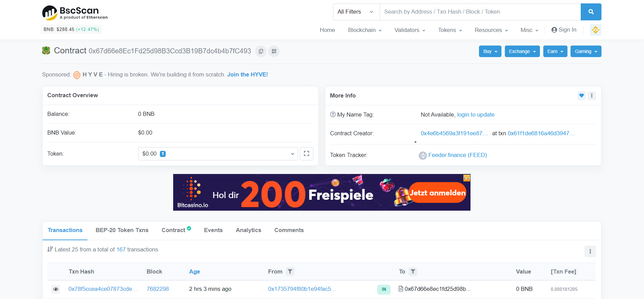Click the Jetzt anmelden ad button

coord(437,193)
